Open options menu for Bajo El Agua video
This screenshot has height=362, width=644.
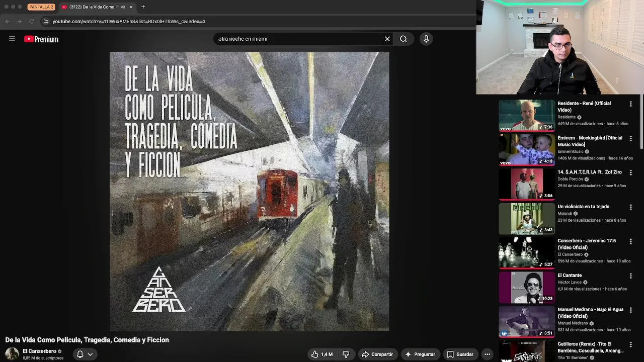coord(630,310)
